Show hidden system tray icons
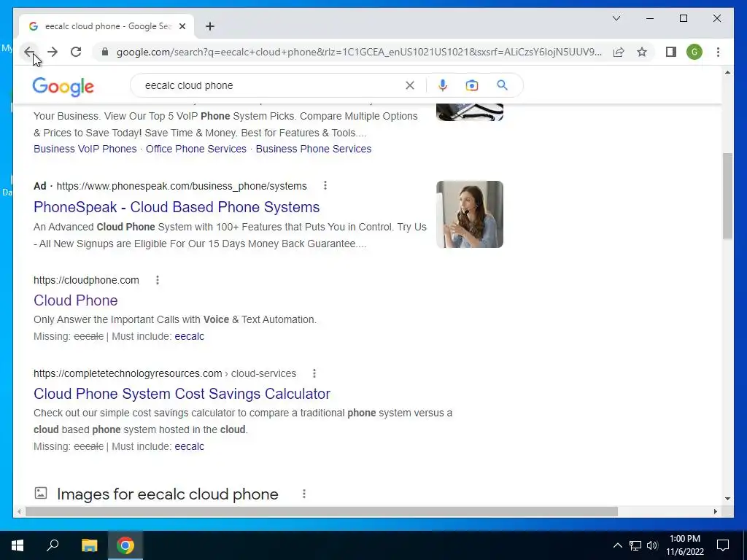This screenshot has width=747, height=560. [x=617, y=545]
